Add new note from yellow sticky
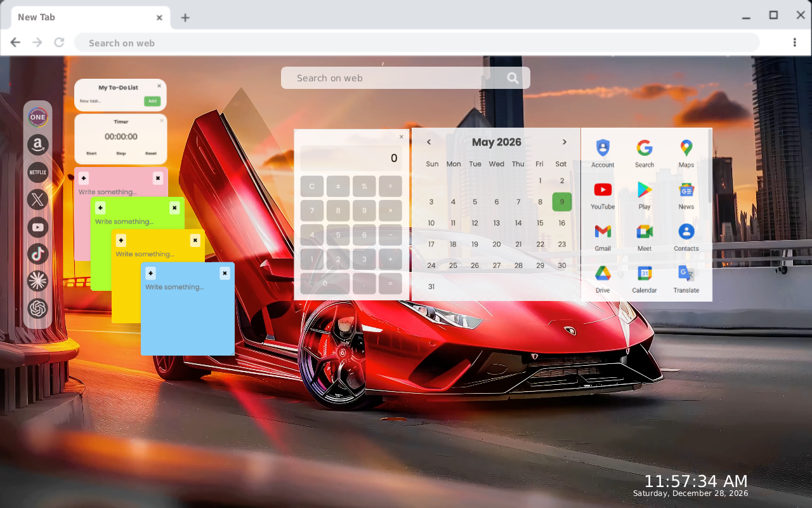Viewport: 812px width, 508px height. (121, 241)
